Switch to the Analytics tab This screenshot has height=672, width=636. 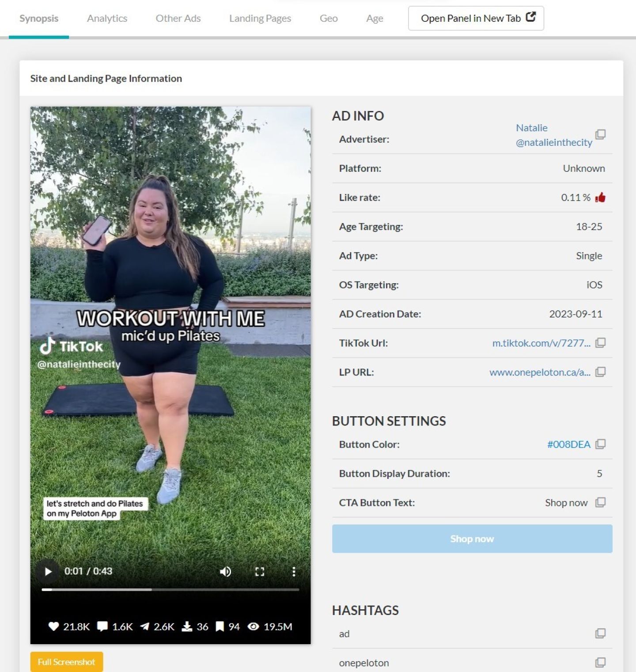(x=107, y=19)
